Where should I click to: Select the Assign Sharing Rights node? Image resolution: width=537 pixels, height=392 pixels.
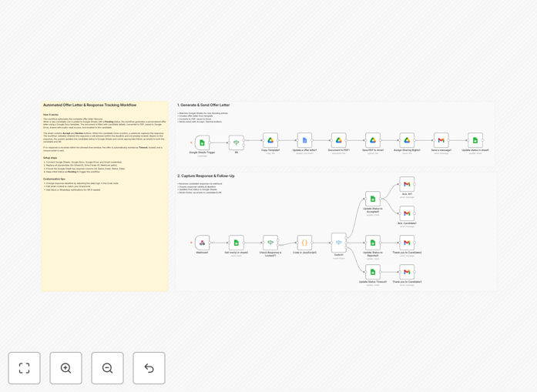pyautogui.click(x=407, y=140)
